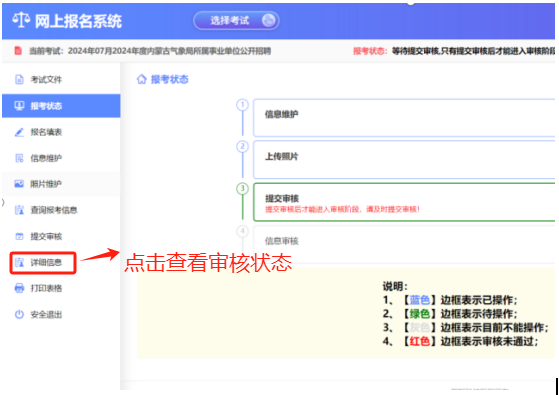This screenshot has height=395, width=559.
Task: Click the 信息维护 sidebar icon
Action: pos(19,158)
